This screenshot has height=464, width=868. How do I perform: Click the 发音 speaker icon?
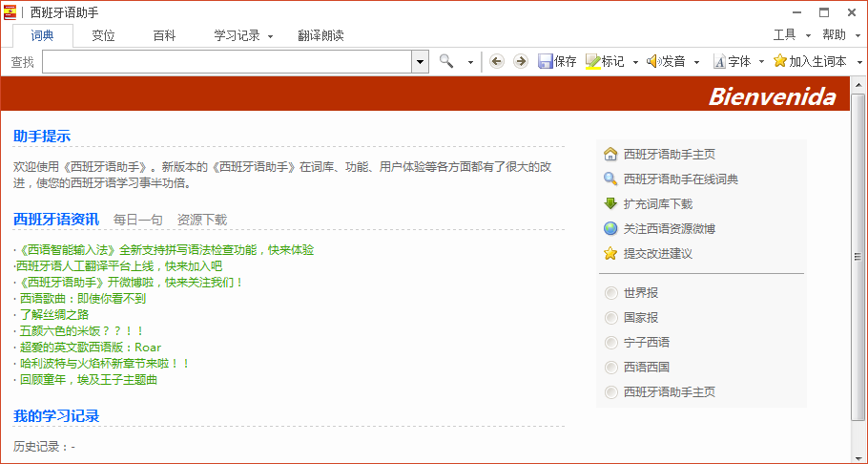[653, 61]
